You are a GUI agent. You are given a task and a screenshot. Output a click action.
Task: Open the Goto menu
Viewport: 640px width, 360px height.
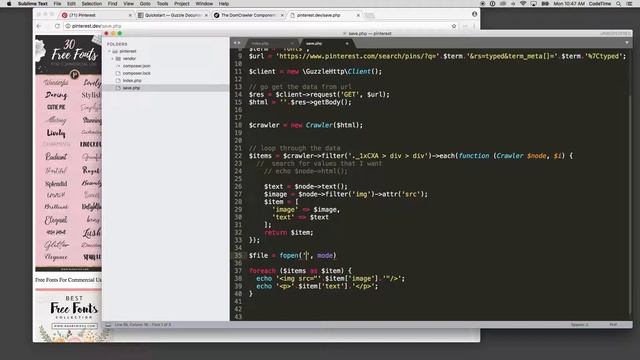(145, 4)
